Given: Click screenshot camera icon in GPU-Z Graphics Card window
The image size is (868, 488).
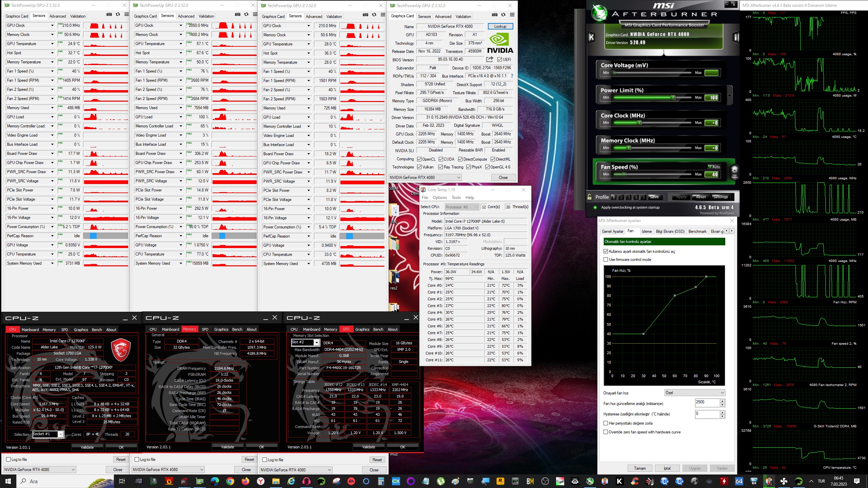Looking at the screenshot, I should click(495, 15).
